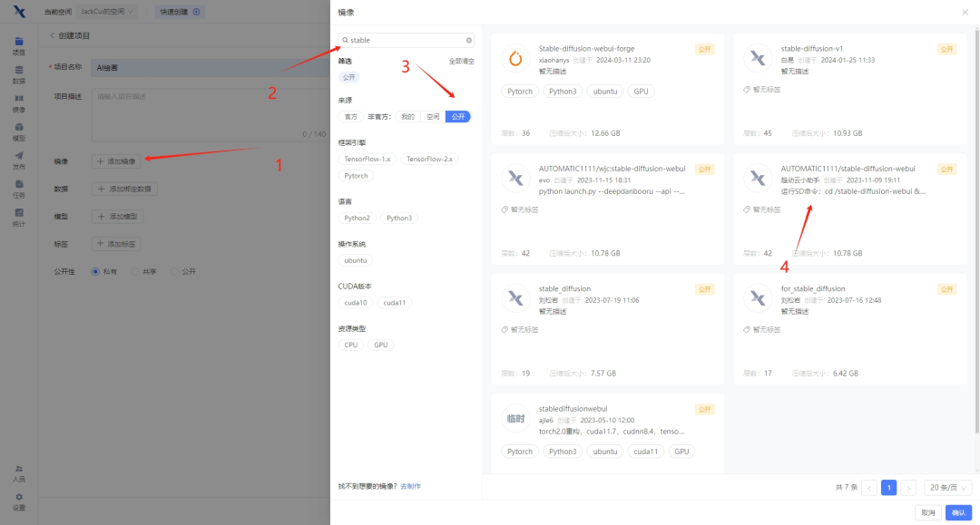Click the tag icon on the stable-diffusion-v1 card
The height and width of the screenshot is (525, 980).
click(746, 89)
